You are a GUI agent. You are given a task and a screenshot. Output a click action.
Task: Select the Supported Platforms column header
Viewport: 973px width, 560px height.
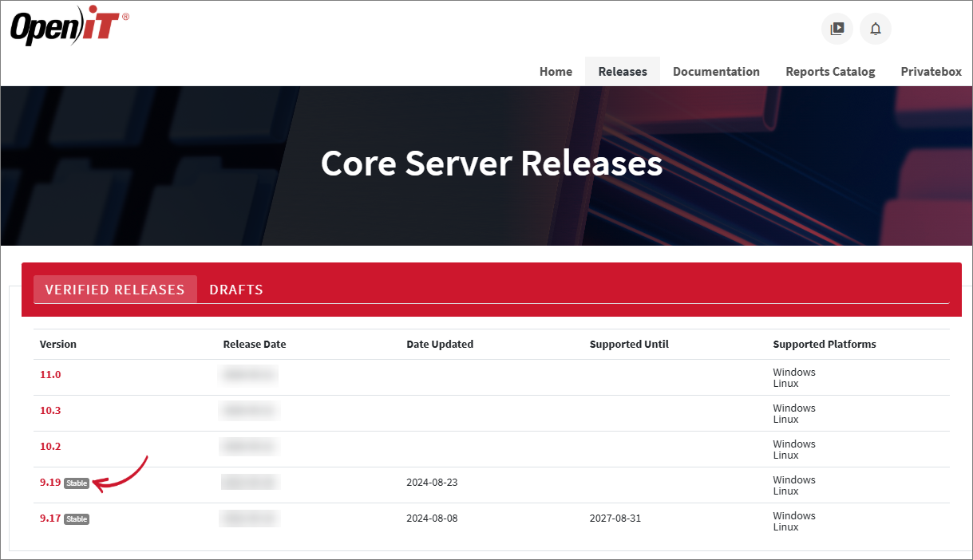825,344
